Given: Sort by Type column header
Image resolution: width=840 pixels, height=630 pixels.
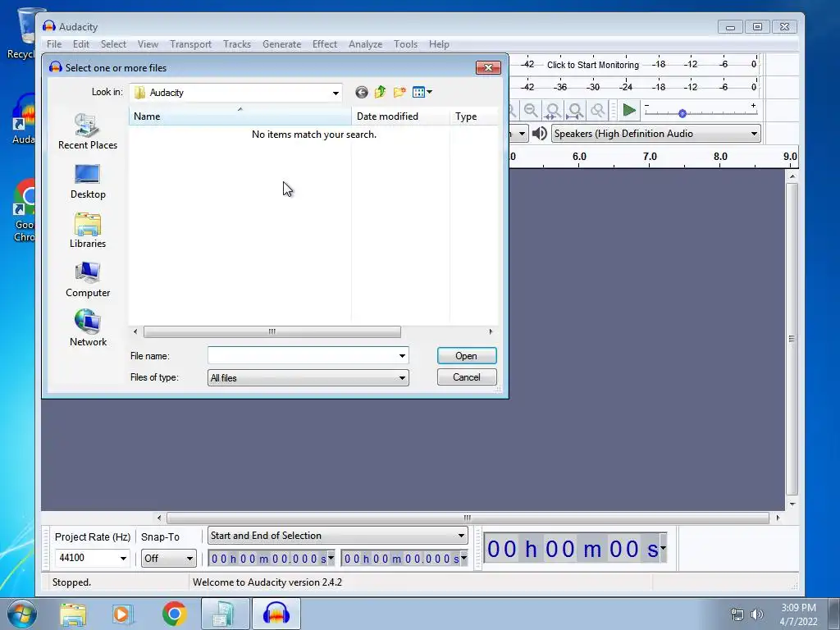Looking at the screenshot, I should pos(474,116).
